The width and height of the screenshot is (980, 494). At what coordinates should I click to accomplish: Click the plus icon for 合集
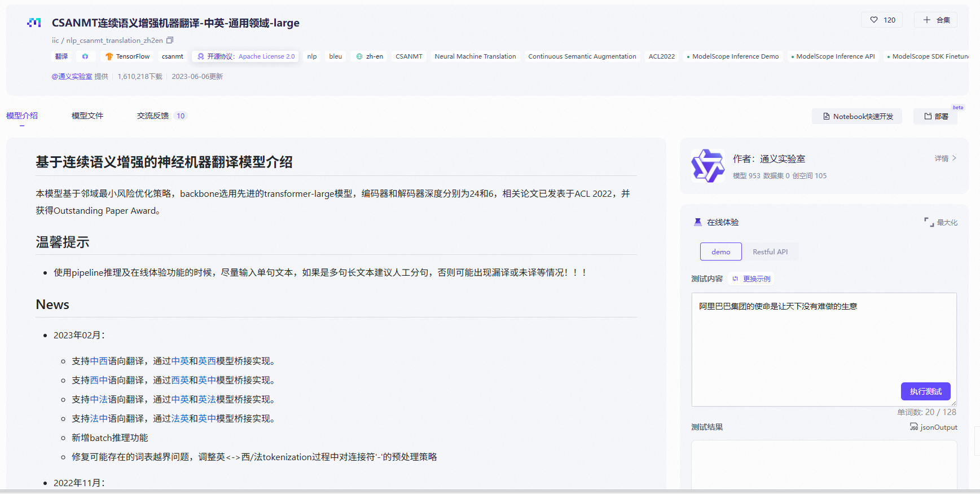927,20
